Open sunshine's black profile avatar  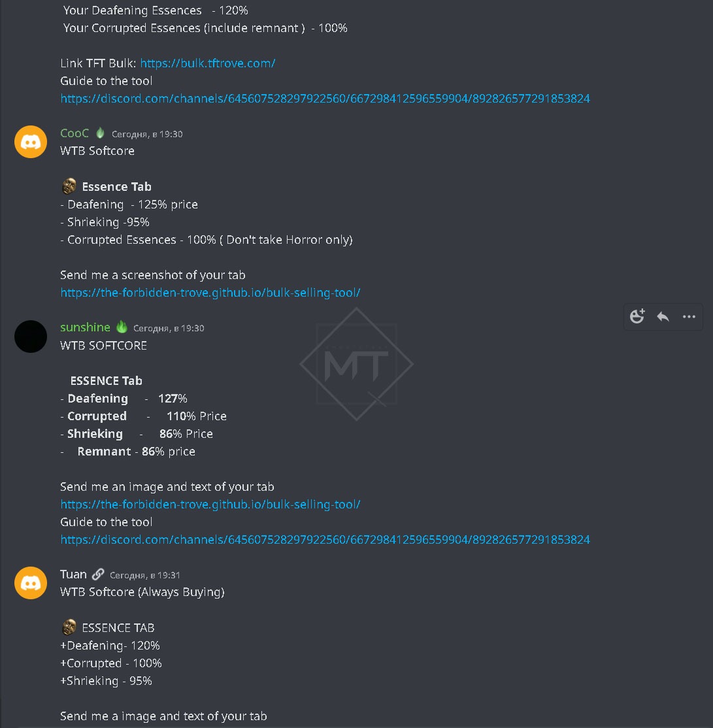31,337
